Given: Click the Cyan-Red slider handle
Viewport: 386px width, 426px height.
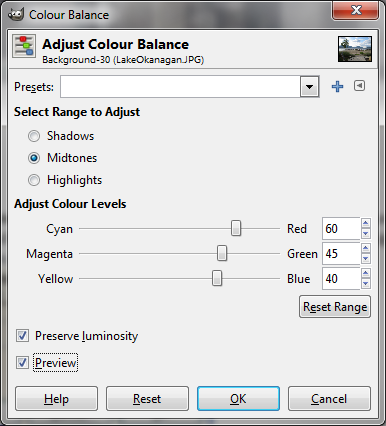Looking at the screenshot, I should 236,228.
